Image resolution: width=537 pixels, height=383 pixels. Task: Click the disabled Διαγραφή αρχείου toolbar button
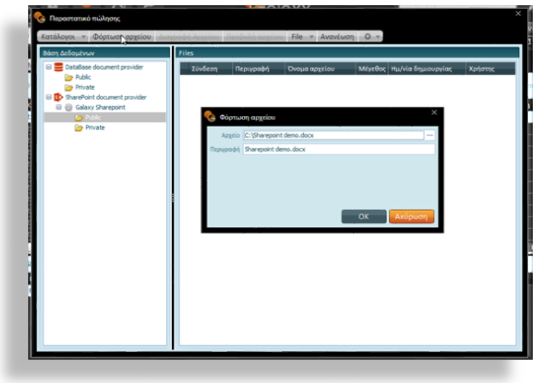(188, 37)
